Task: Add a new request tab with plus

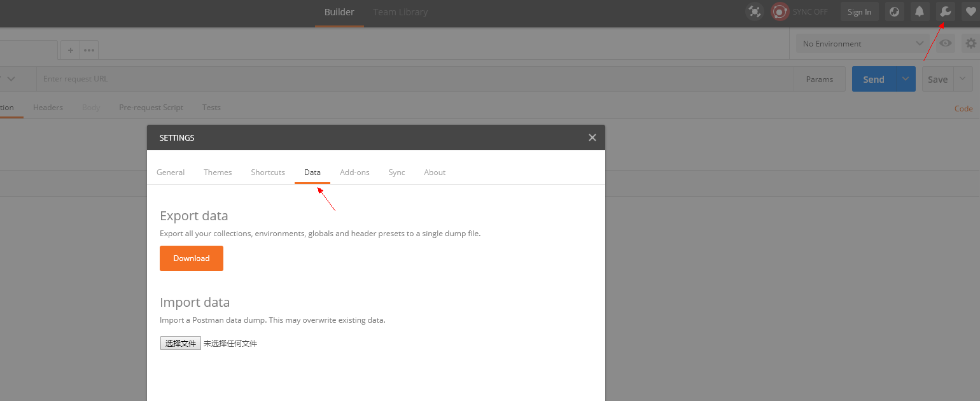Action: point(70,50)
